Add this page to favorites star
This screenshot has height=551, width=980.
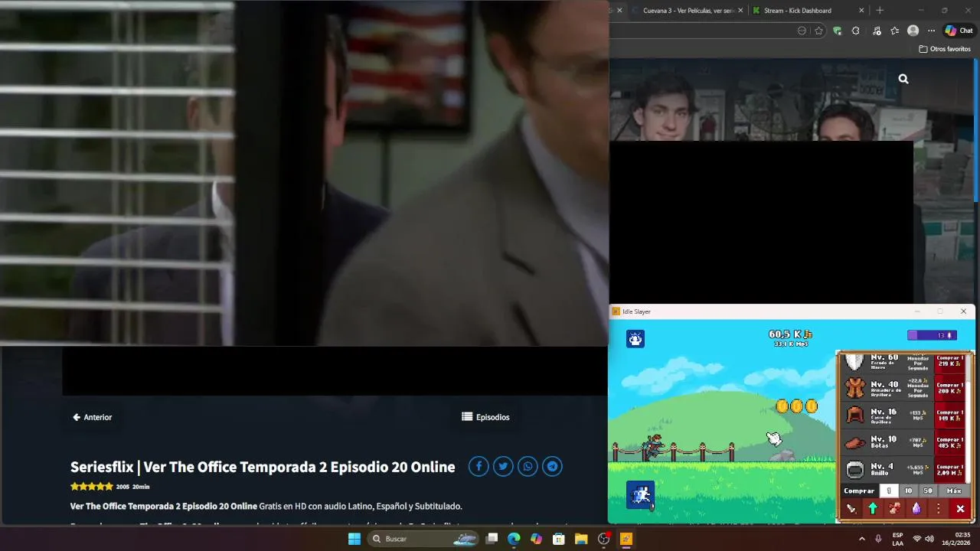[818, 31]
